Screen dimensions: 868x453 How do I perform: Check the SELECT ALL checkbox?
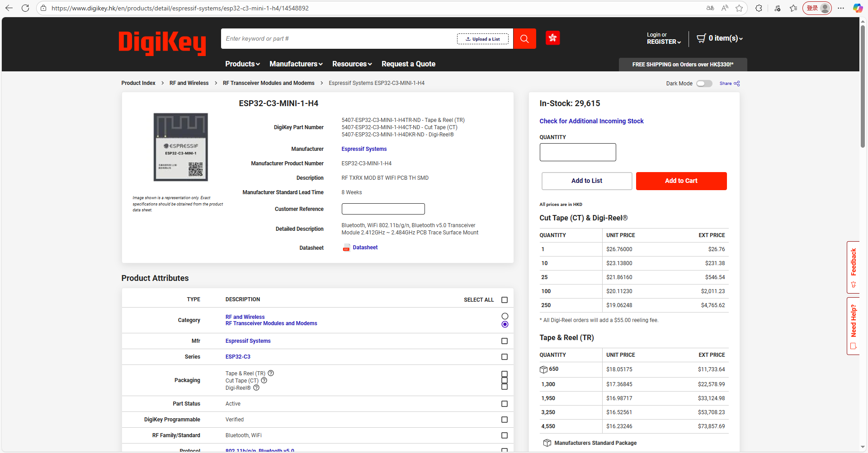[505, 300]
